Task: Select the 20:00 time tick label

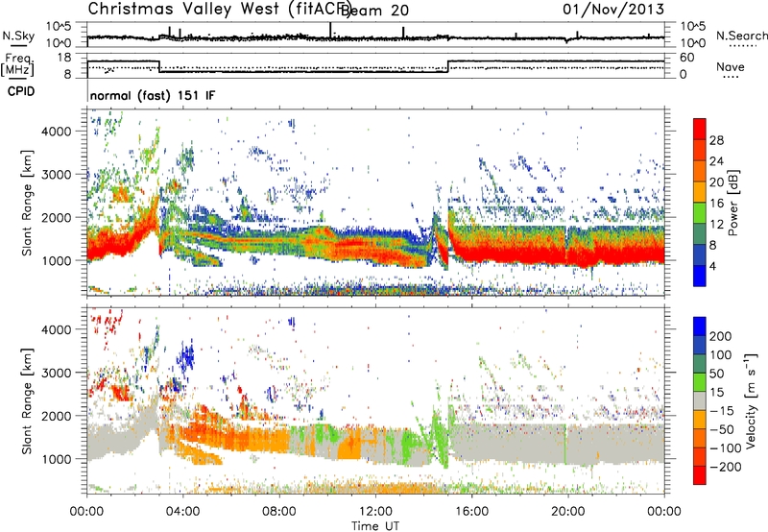Action: coord(567,512)
